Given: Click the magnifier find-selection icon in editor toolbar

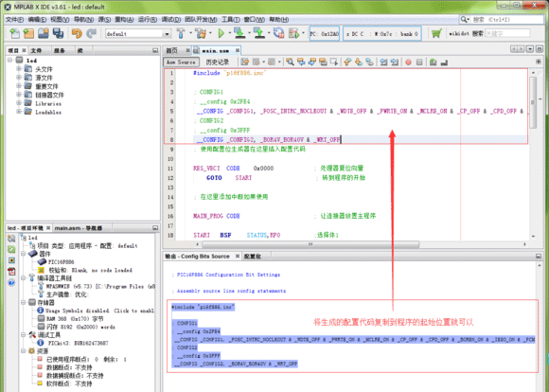Looking at the screenshot, I should point(290,62).
